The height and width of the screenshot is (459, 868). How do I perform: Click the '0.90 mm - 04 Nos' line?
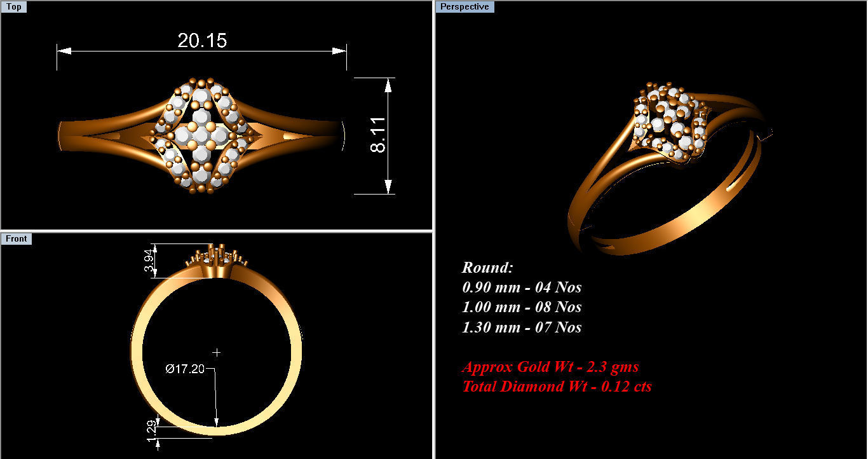click(522, 287)
